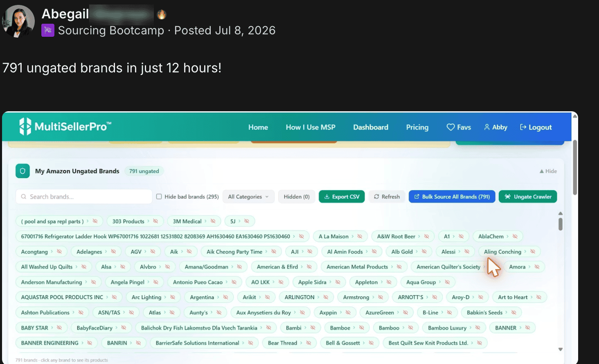Click the magnifier icon in Search brands
This screenshot has height=364, width=599.
pos(24,197)
